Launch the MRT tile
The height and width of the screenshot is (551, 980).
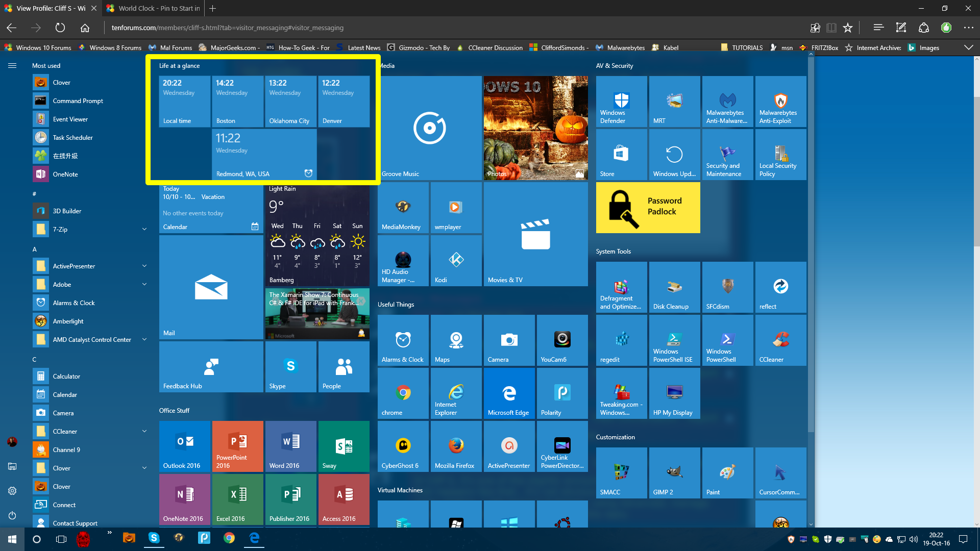(674, 102)
